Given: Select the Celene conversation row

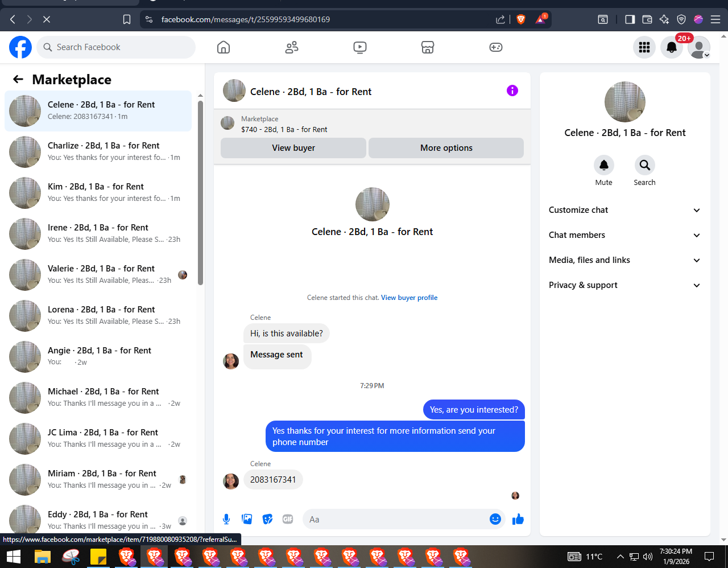Looking at the screenshot, I should 98,111.
